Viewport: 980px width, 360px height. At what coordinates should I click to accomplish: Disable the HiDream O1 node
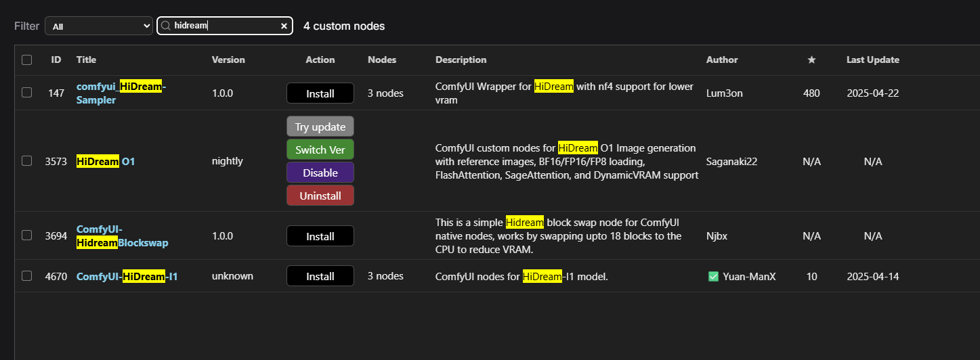(320, 173)
